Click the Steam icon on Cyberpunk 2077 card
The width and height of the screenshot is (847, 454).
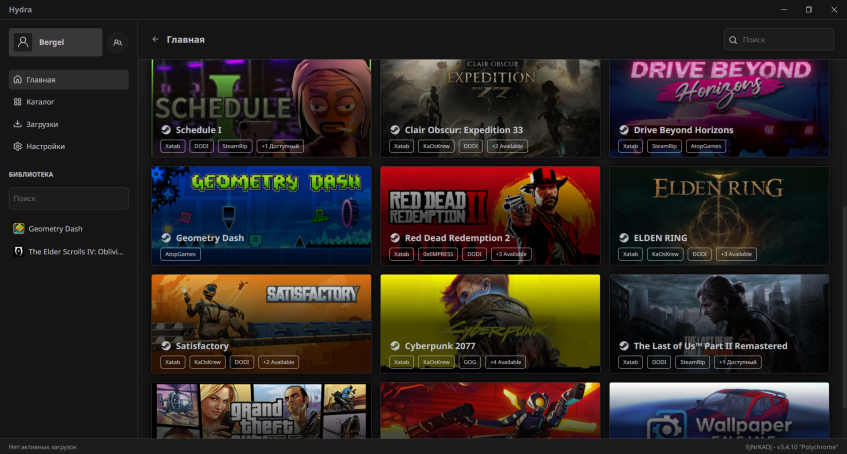pyautogui.click(x=395, y=346)
